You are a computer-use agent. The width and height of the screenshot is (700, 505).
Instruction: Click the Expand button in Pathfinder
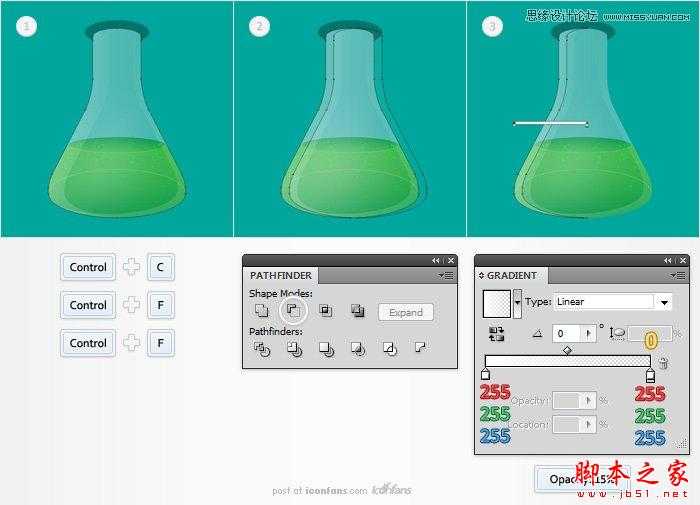tap(406, 313)
